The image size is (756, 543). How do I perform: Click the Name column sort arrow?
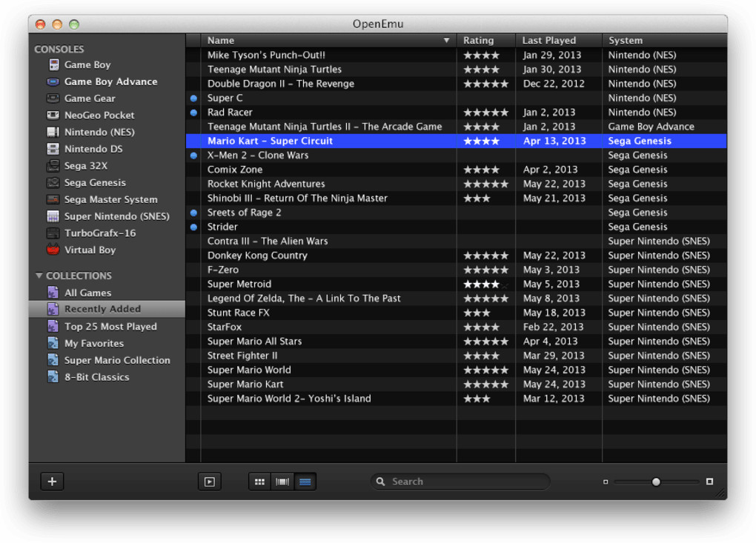[446, 41]
